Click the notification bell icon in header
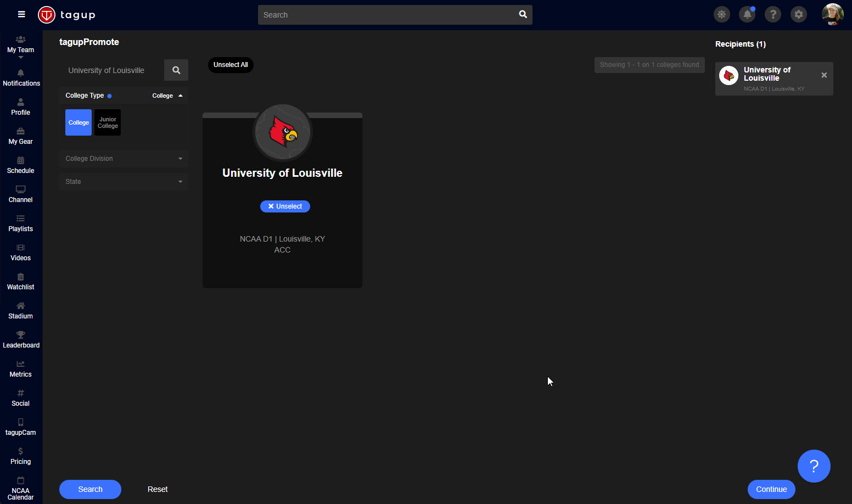 [x=747, y=15]
